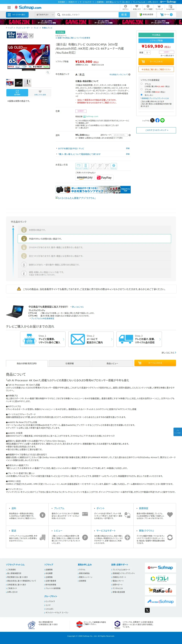
Task: Click the ページTOPへ floating button
Action: [177, 432]
